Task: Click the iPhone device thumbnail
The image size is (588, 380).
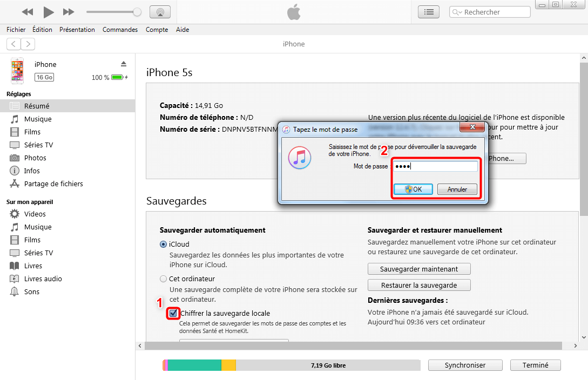Action: pos(17,71)
